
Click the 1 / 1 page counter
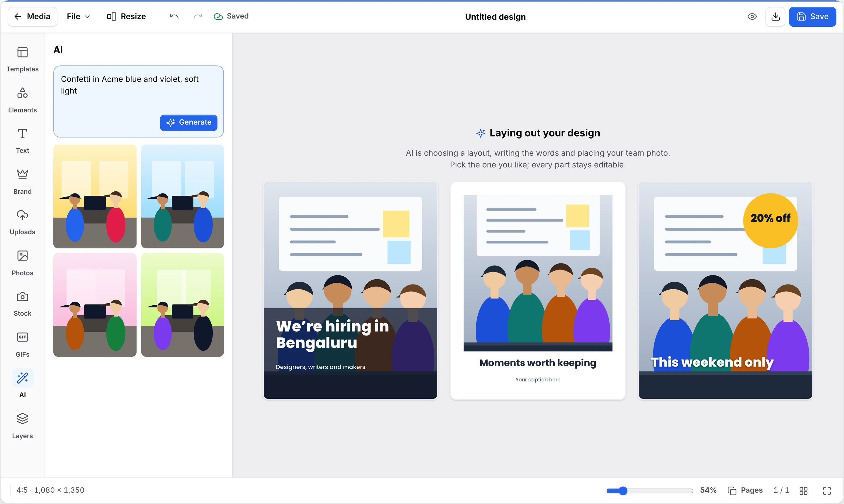click(x=781, y=491)
